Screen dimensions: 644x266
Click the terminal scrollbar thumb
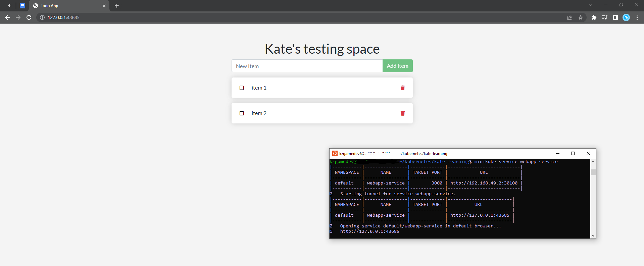[593, 172]
